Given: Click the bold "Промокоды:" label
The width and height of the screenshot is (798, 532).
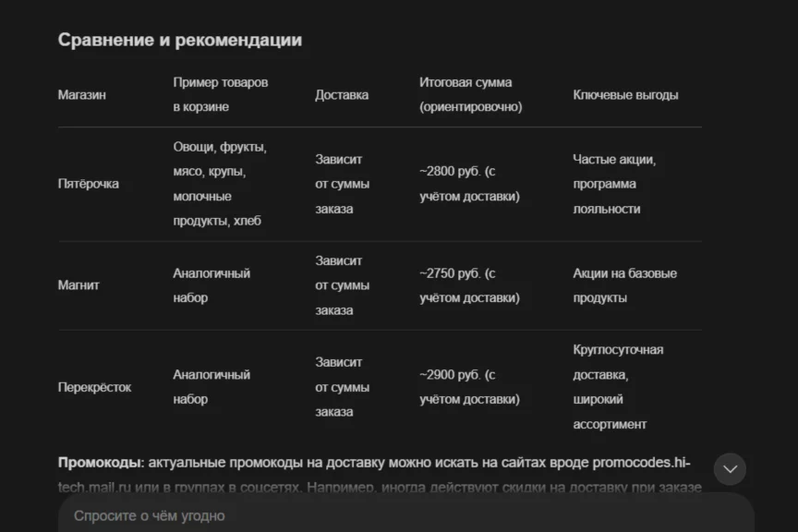Looking at the screenshot, I should [101, 462].
